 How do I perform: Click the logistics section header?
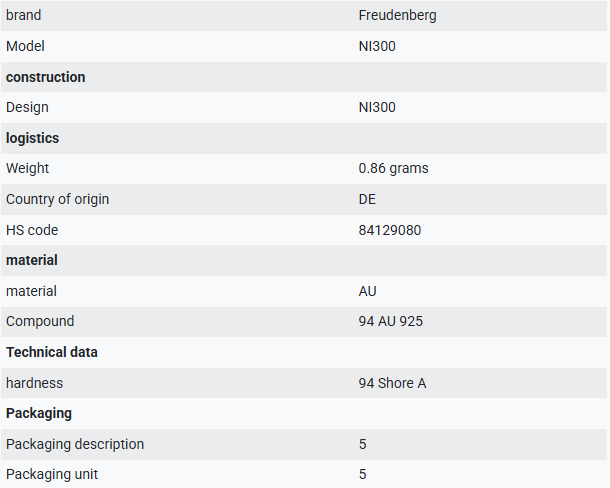[x=33, y=138]
